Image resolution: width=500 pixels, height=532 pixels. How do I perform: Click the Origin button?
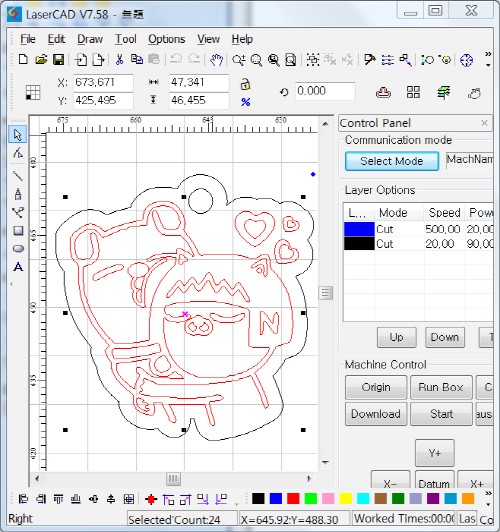(x=376, y=387)
